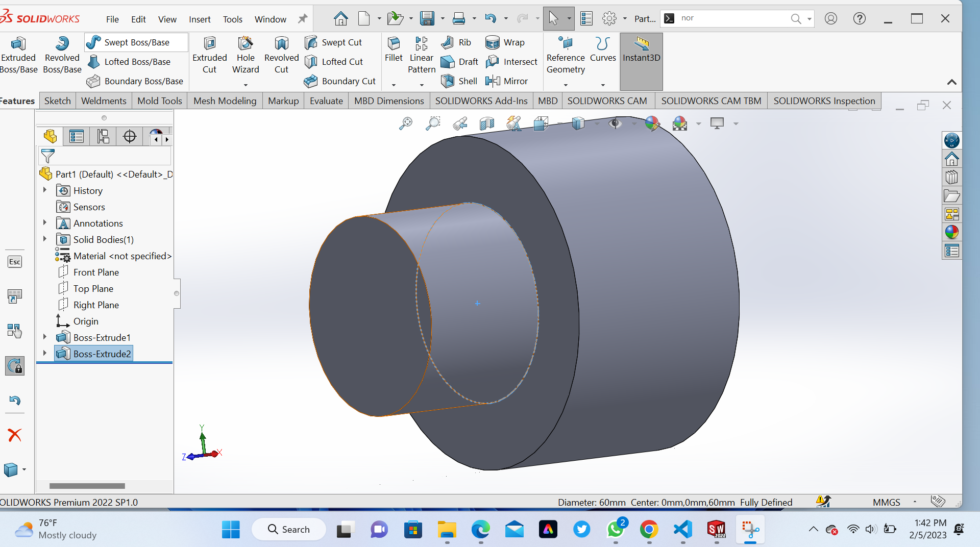Select the Revolved Boss/Base tool
Viewport: 980px width, 547px height.
pos(62,55)
